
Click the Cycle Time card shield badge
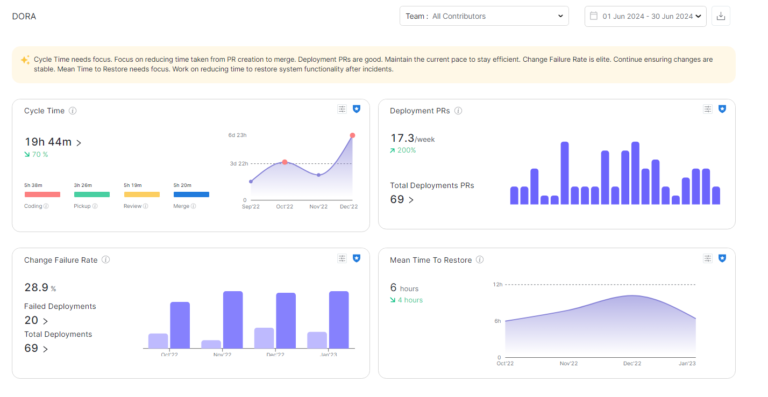[357, 109]
